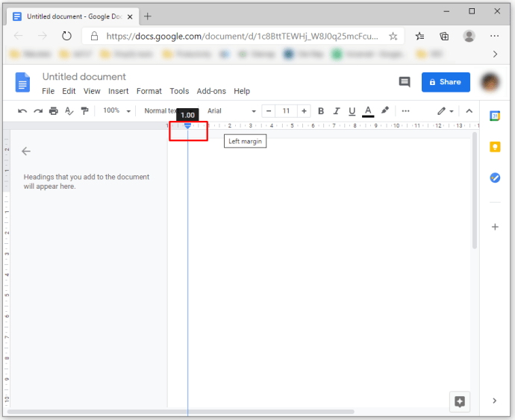515x420 pixels.
Task: Open the Add-ons menu
Action: click(211, 91)
